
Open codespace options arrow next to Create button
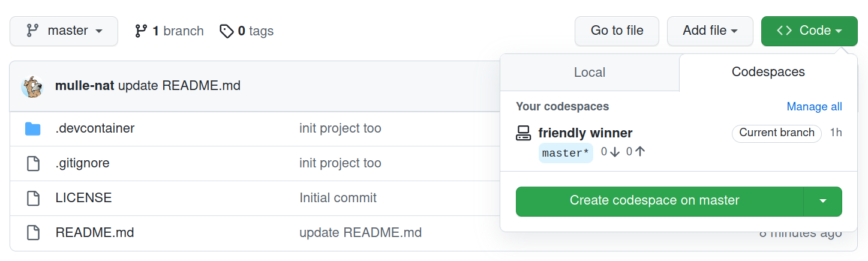tap(822, 201)
